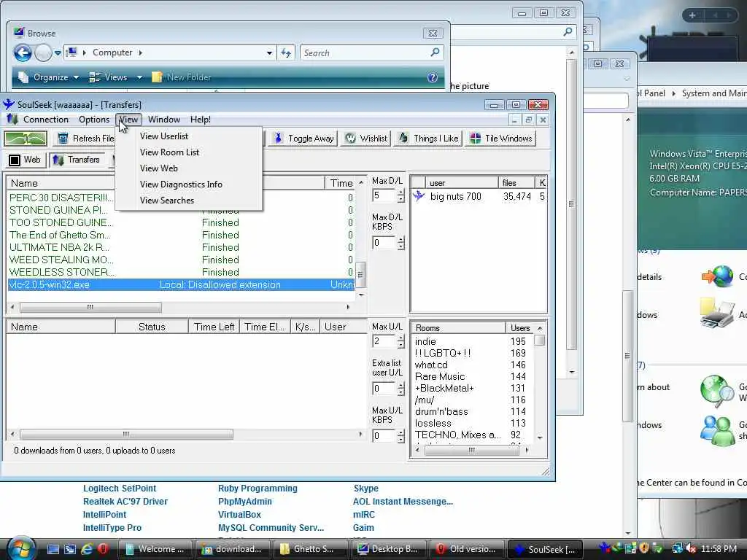Click the Max U/L spinner arrows

(x=400, y=341)
